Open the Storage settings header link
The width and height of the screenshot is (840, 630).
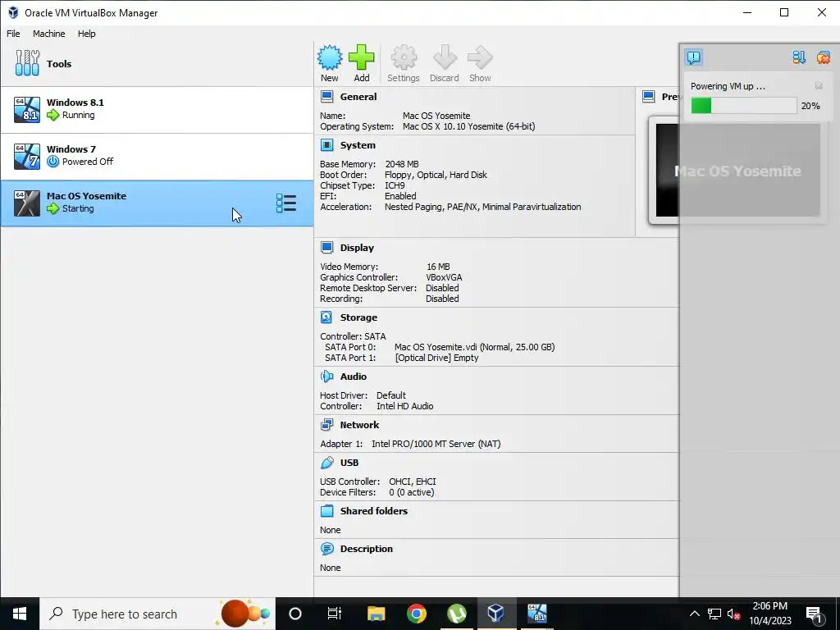pos(358,317)
